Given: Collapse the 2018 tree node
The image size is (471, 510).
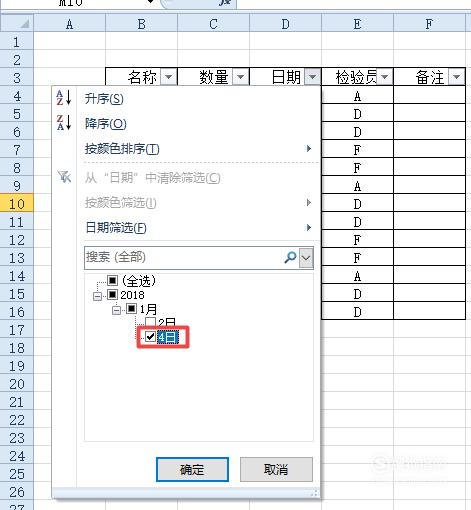Looking at the screenshot, I should click(x=97, y=296).
